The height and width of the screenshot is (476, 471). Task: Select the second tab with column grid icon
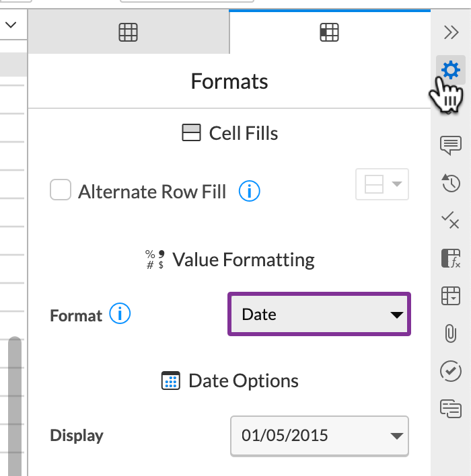(x=329, y=32)
